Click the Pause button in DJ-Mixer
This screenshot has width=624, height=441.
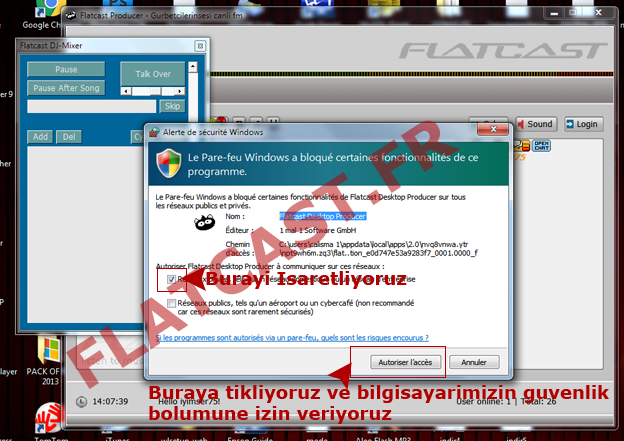(x=66, y=69)
